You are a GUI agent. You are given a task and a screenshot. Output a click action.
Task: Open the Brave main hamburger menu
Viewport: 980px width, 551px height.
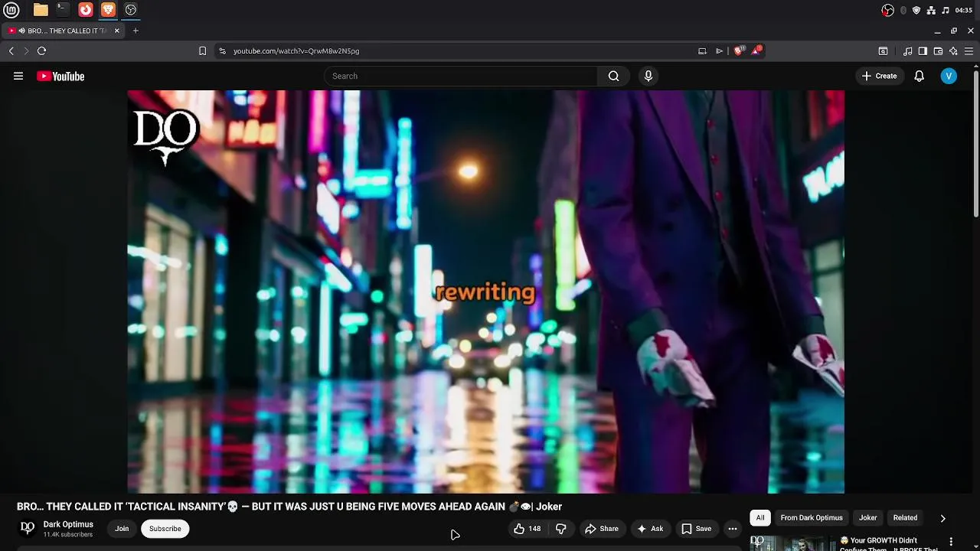tap(969, 51)
